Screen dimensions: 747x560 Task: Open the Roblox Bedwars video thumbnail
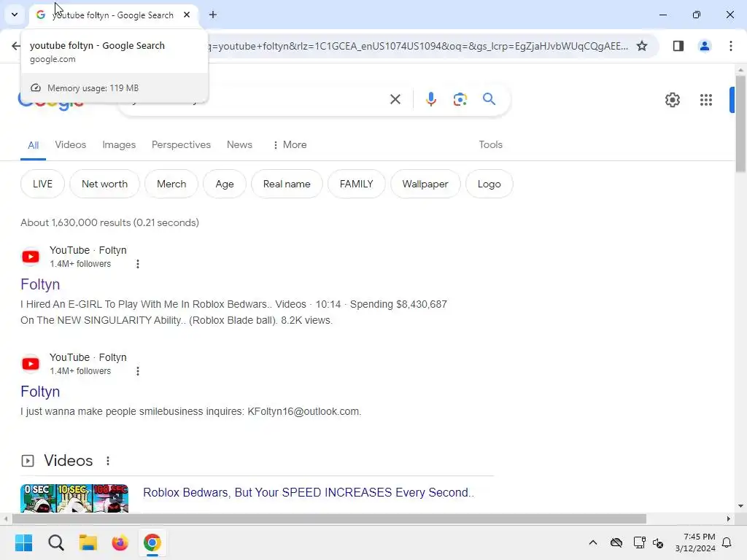[x=74, y=498]
